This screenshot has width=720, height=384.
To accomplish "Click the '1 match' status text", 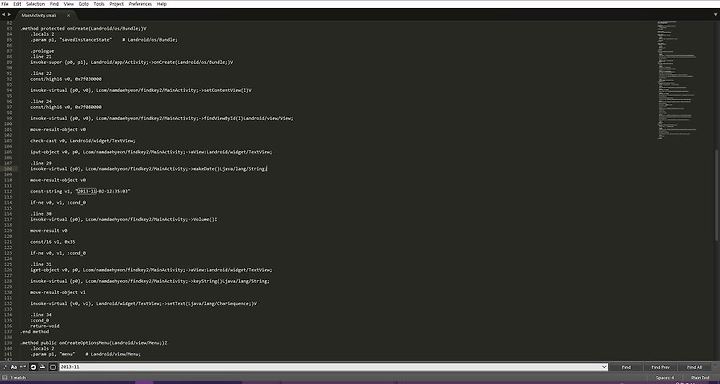I will (x=18, y=378).
